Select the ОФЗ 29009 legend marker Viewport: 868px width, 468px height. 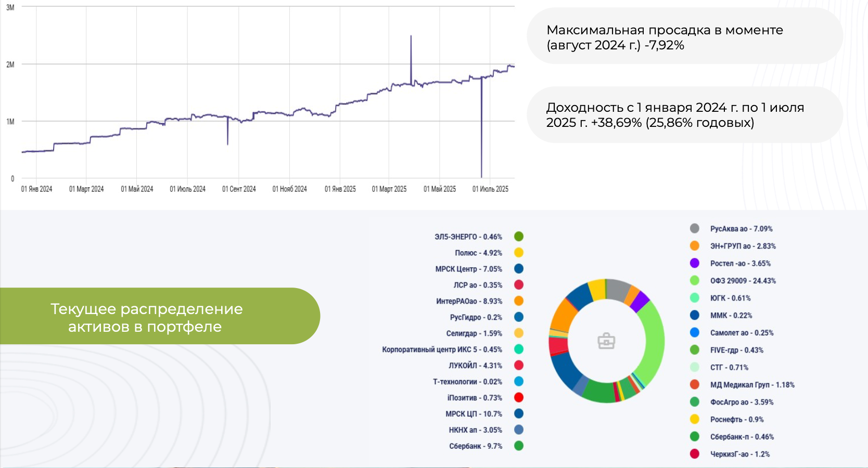click(x=694, y=281)
